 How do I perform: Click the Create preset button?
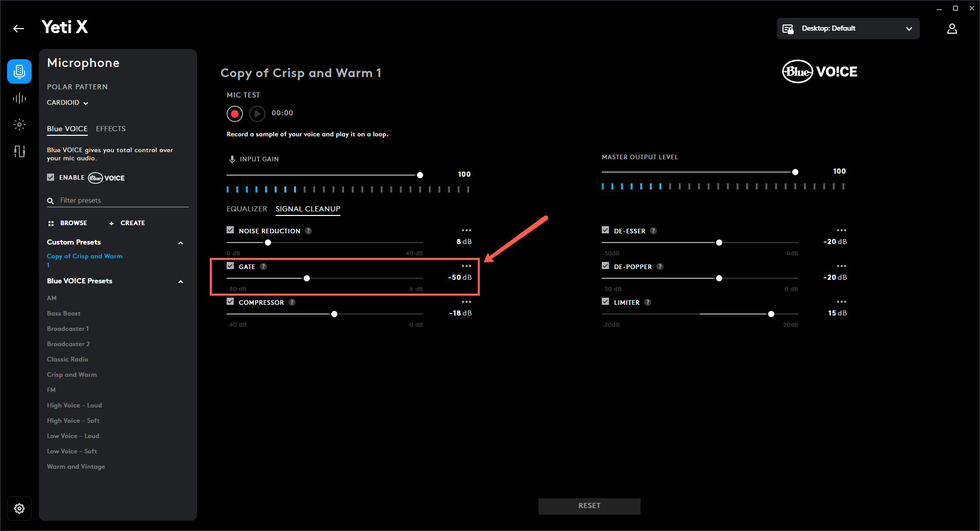127,223
